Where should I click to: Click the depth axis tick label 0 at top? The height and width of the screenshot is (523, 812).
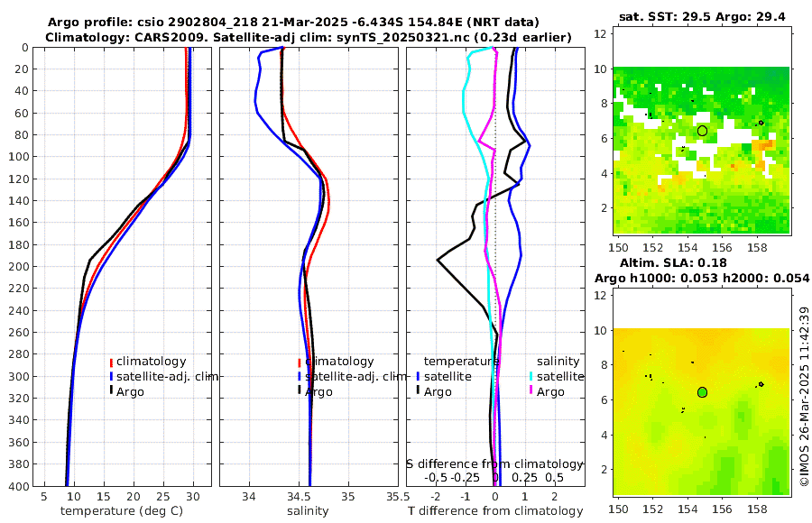point(25,48)
